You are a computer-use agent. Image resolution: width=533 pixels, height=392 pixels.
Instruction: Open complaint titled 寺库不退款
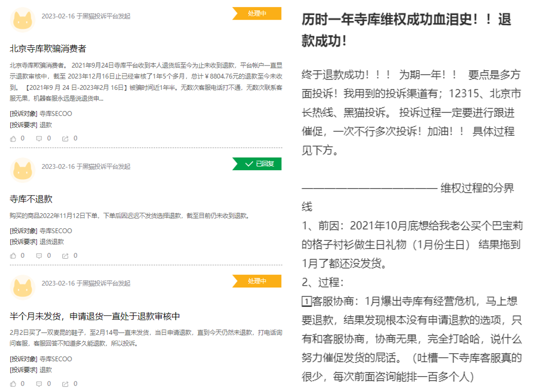(x=31, y=199)
